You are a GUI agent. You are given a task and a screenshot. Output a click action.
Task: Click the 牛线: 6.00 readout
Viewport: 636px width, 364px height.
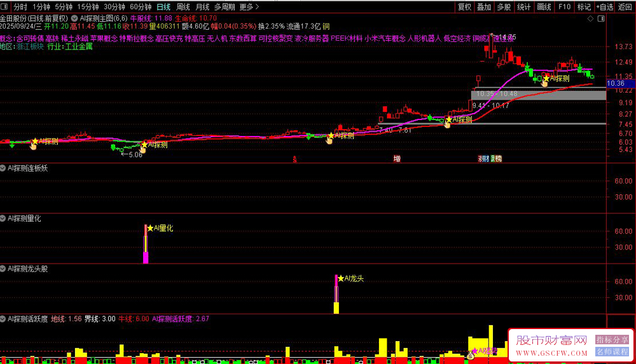pos(134,319)
